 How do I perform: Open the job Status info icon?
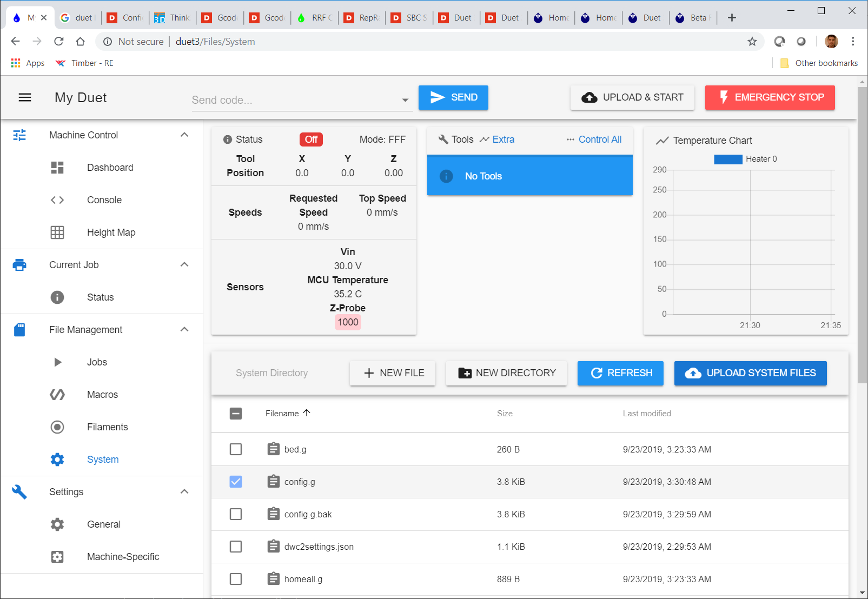[57, 297]
